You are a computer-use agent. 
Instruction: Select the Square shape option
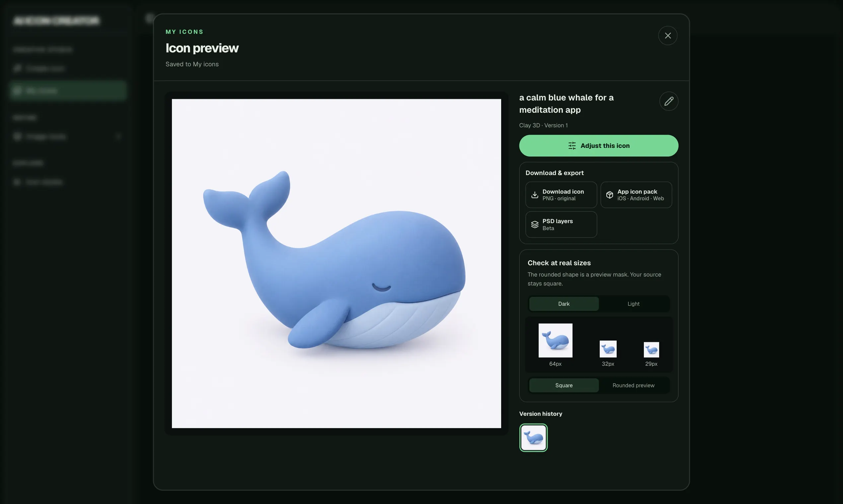click(x=564, y=386)
